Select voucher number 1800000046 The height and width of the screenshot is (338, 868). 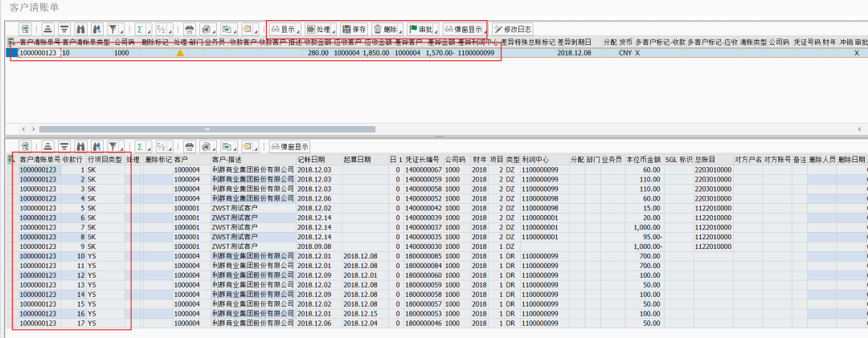(424, 323)
